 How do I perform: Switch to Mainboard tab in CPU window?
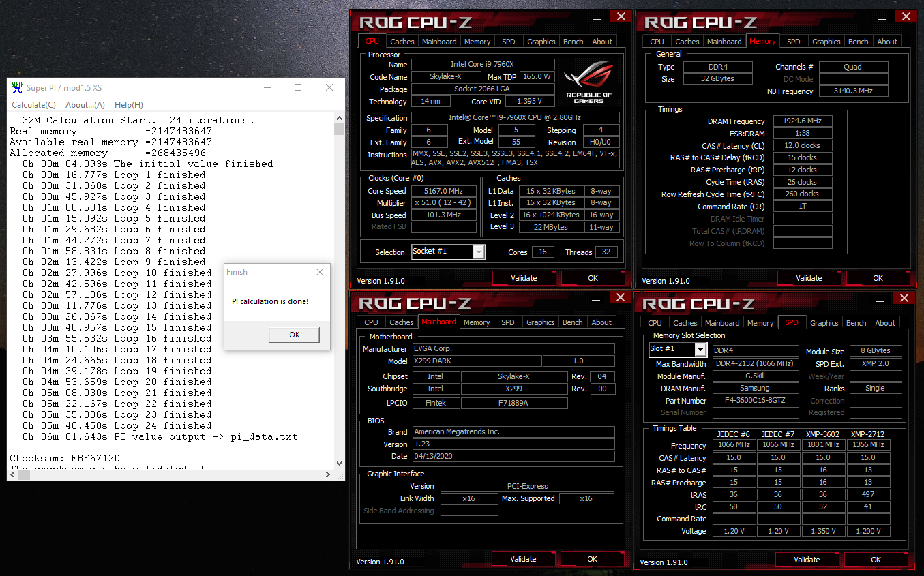(439, 42)
